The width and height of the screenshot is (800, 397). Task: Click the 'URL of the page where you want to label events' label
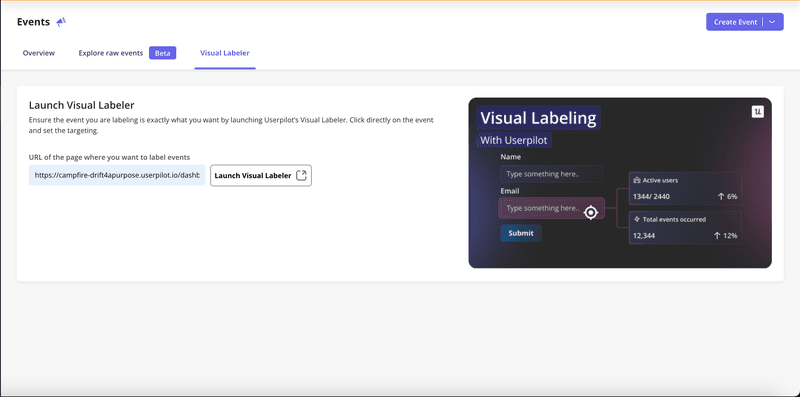coord(109,157)
